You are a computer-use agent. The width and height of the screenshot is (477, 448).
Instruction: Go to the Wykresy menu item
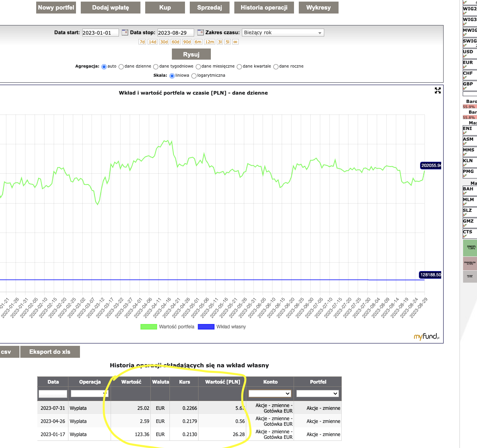(x=318, y=8)
